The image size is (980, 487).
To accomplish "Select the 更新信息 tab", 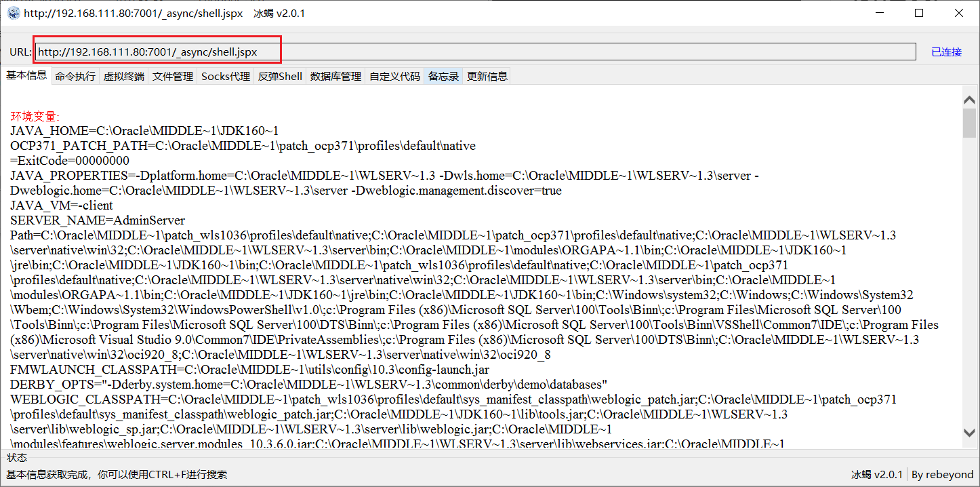I will coord(487,76).
